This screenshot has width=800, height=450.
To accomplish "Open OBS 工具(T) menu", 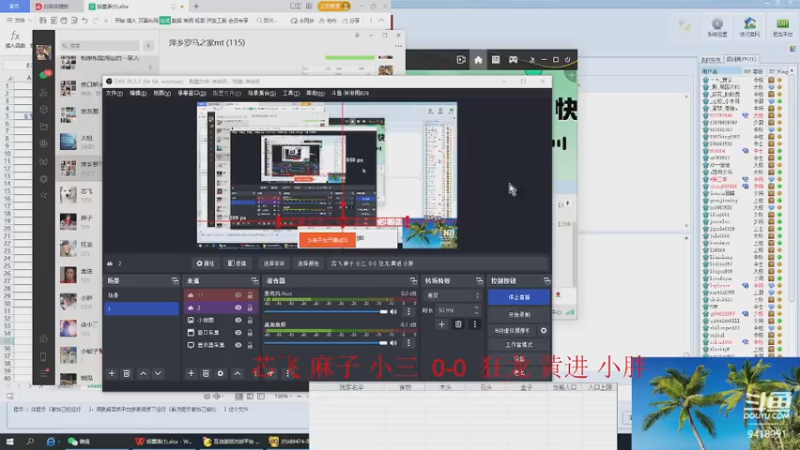I will click(x=291, y=93).
